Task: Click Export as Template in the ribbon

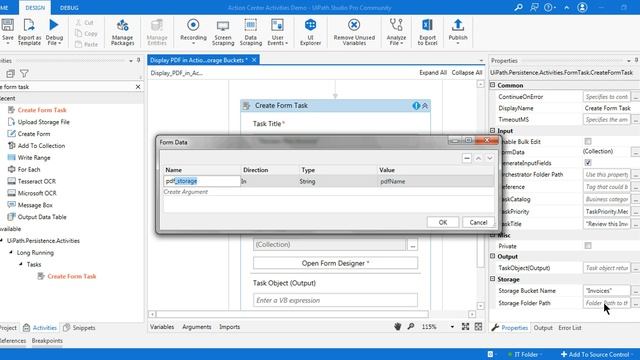Action: [x=29, y=31]
